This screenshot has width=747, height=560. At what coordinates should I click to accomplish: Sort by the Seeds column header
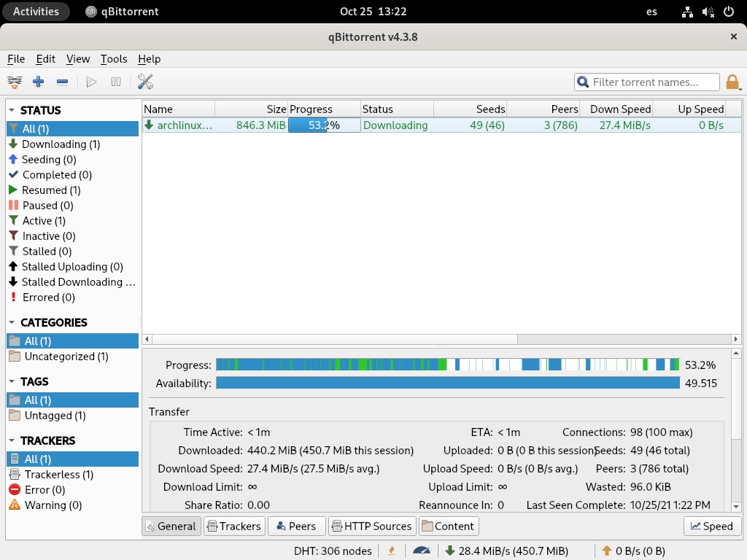(x=471, y=109)
